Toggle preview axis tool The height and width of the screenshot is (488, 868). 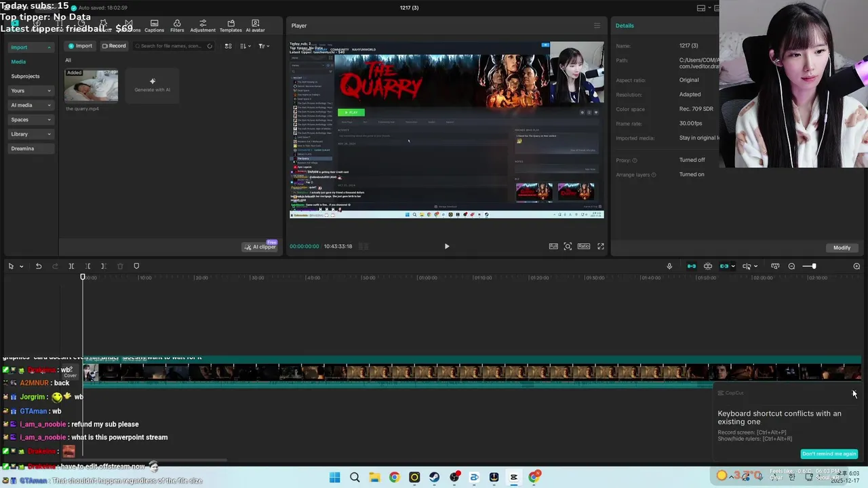[747, 266]
